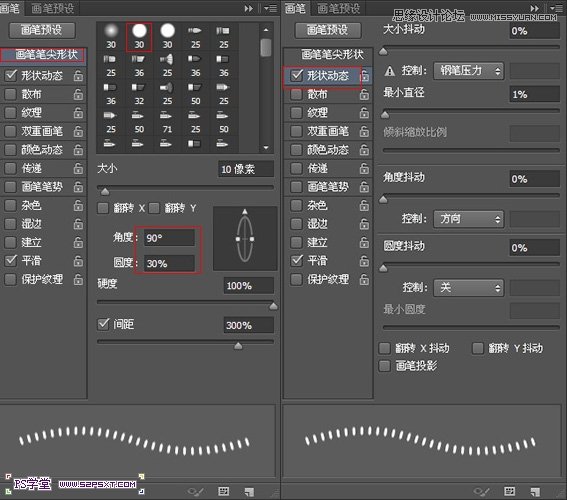Click lock icon next to 传递 in left panel
Viewport: 567px width, 500px height.
tap(78, 168)
